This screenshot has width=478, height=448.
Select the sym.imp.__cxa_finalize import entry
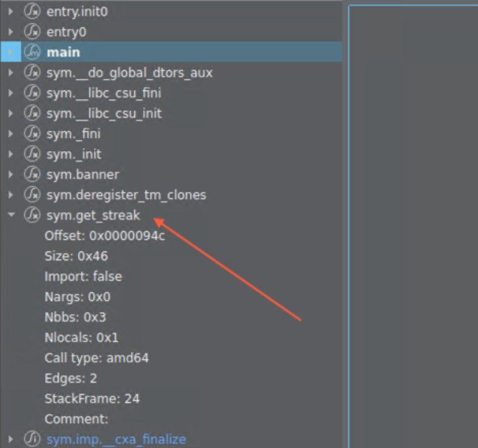pos(116,439)
